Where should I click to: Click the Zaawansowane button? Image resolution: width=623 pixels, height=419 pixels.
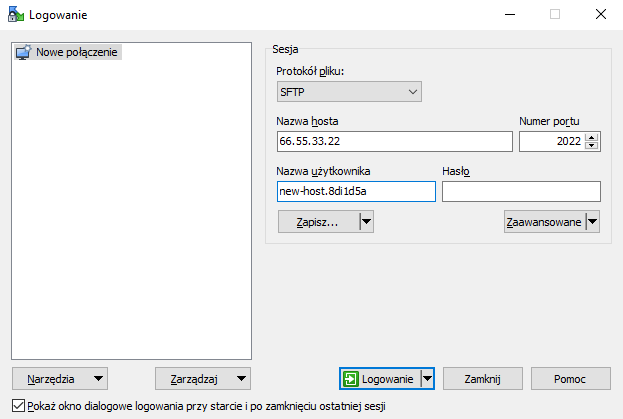[x=543, y=222]
